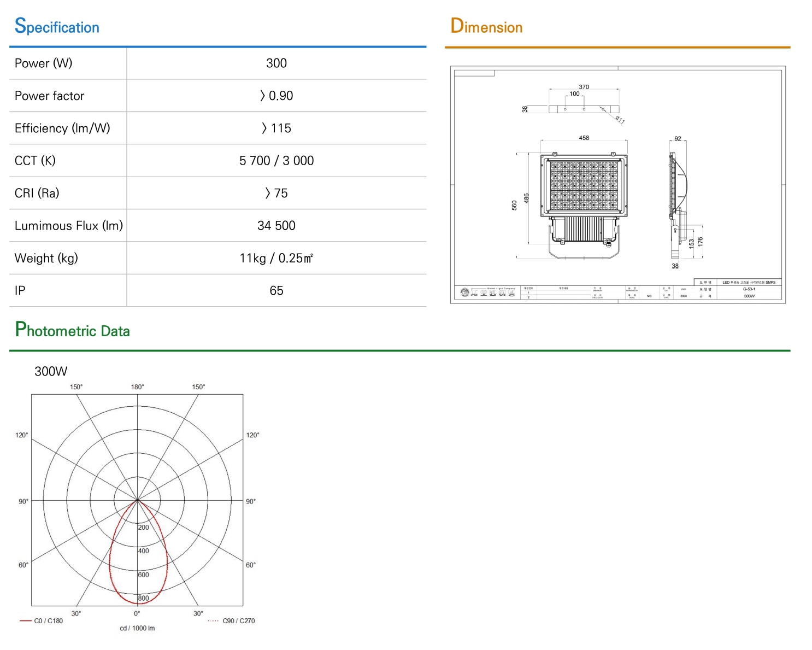Click the power factor value 0.90
This screenshot has width=812, height=650.
click(x=276, y=96)
